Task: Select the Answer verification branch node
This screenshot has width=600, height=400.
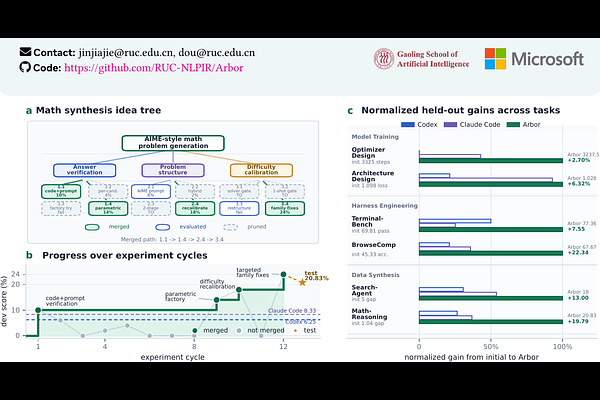Action: (x=85, y=170)
